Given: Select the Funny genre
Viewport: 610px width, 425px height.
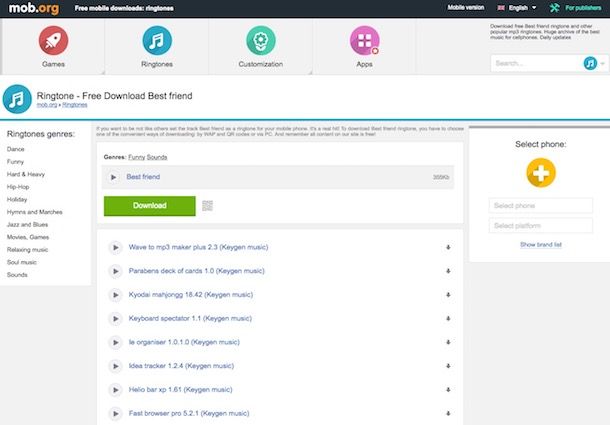Looking at the screenshot, I should (15, 162).
